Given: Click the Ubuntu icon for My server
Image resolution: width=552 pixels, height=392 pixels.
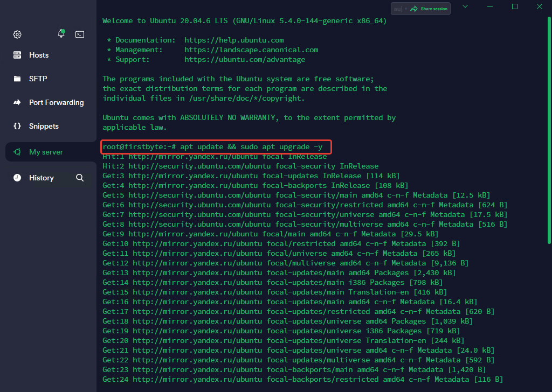Looking at the screenshot, I should [17, 152].
